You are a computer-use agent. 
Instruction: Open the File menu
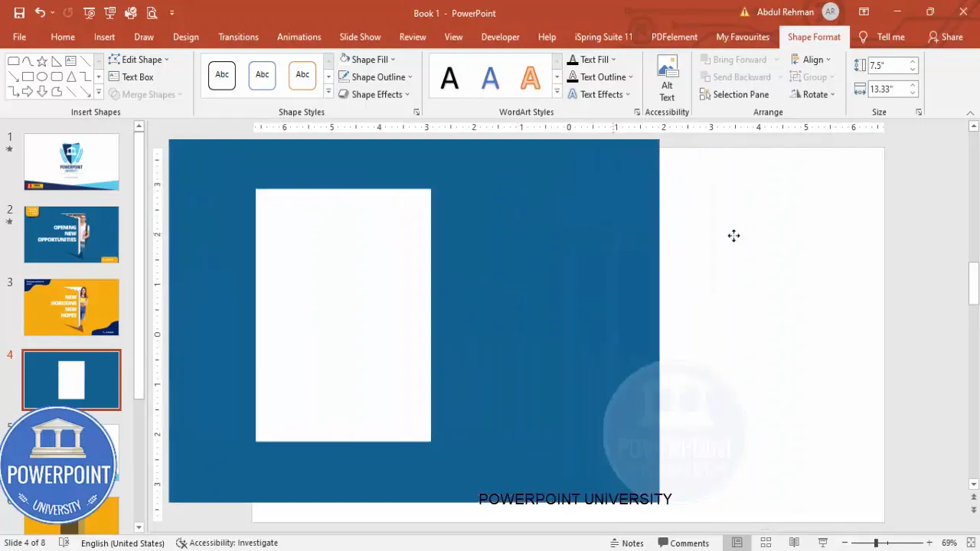(19, 37)
